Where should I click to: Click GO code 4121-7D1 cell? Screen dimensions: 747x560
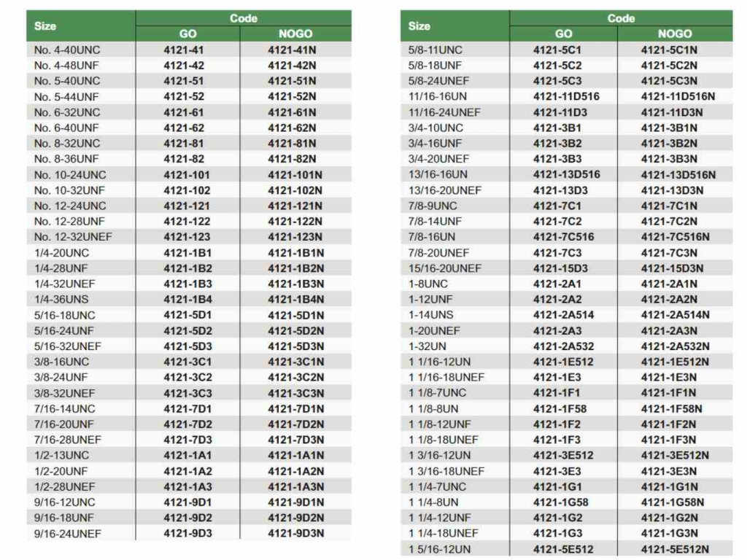(x=187, y=408)
